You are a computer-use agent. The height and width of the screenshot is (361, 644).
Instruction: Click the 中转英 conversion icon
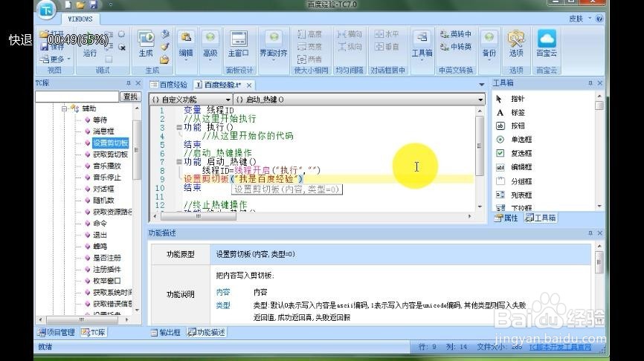[455, 47]
